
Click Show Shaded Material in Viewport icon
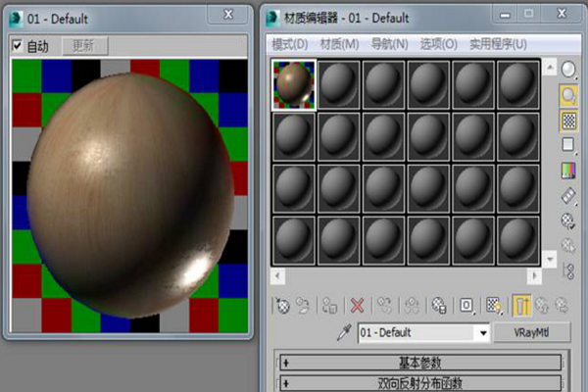(494, 306)
